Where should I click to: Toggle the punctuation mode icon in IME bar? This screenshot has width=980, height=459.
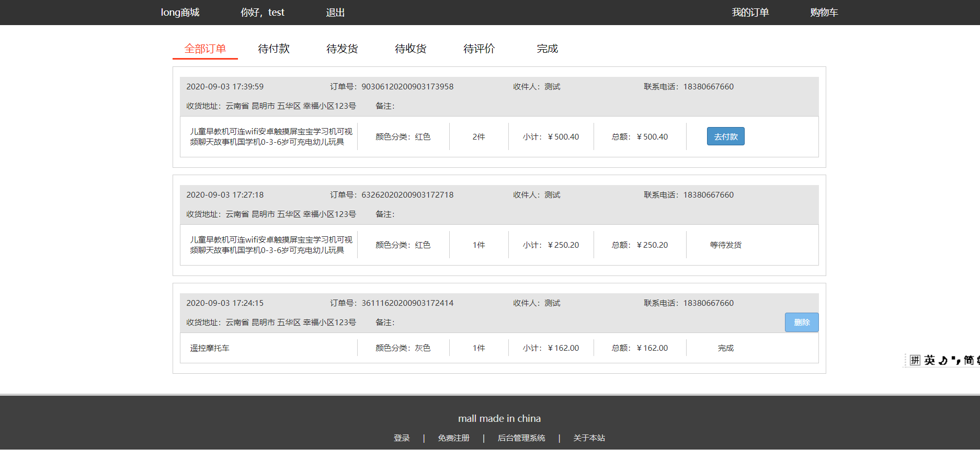(955, 360)
